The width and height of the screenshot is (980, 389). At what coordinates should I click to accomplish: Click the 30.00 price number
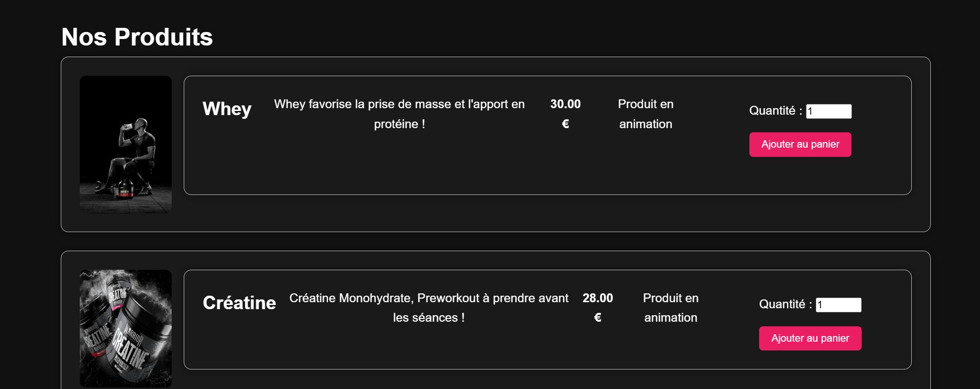click(x=565, y=104)
